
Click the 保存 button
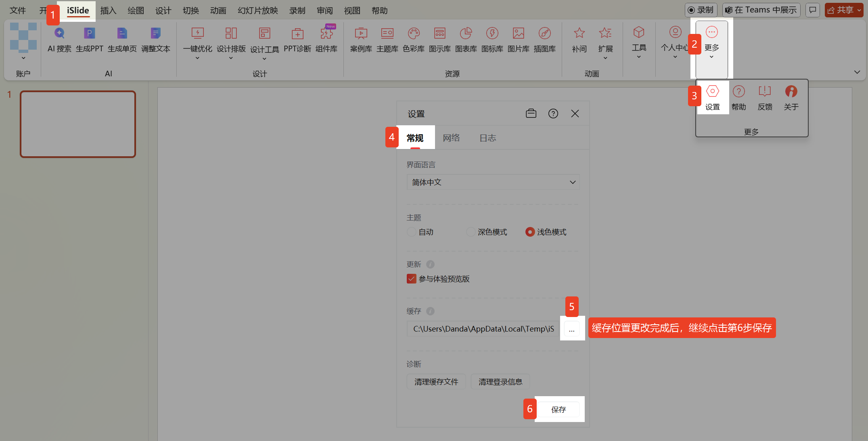coord(558,409)
